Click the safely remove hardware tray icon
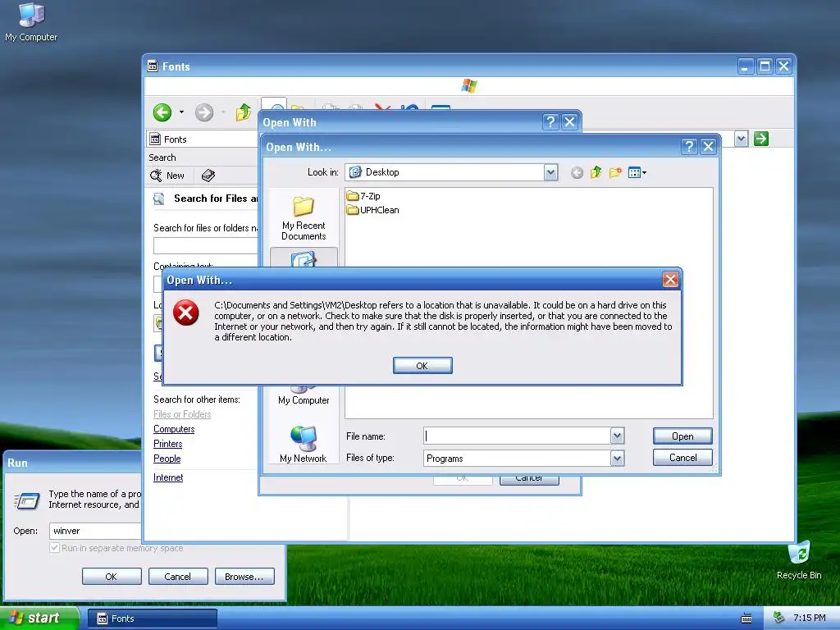The height and width of the screenshot is (630, 840). click(x=779, y=618)
